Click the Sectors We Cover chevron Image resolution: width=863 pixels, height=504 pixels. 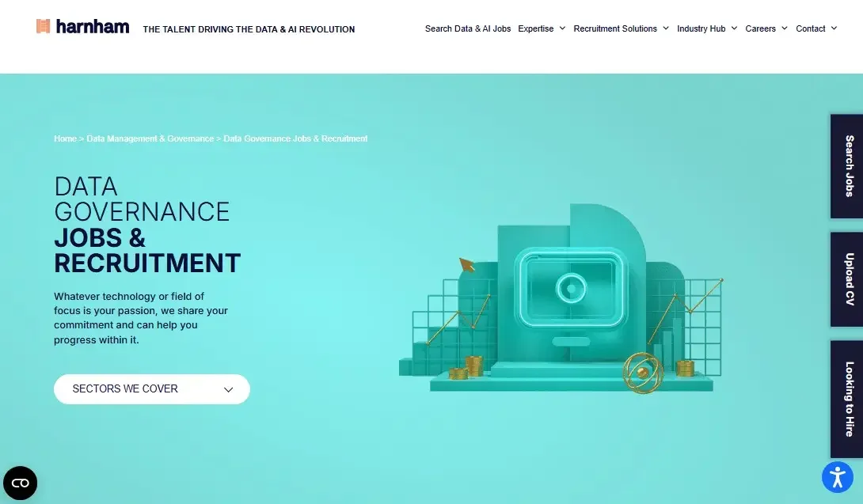(x=228, y=389)
